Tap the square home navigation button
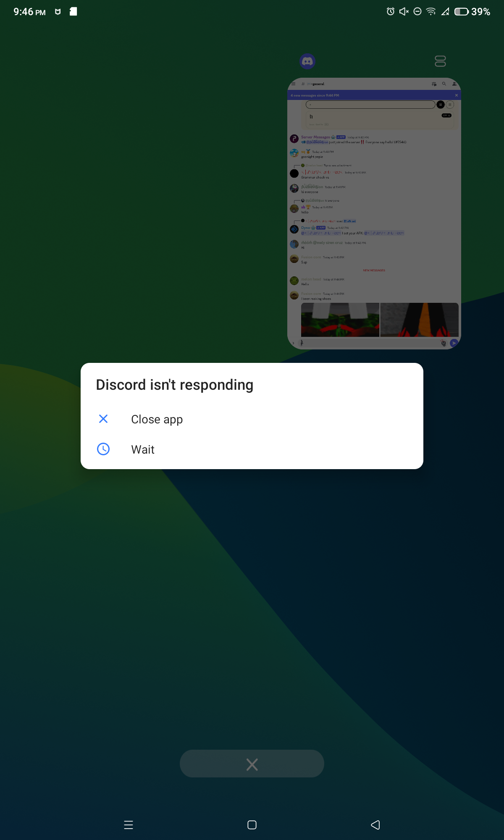The width and height of the screenshot is (504, 840). 252,825
